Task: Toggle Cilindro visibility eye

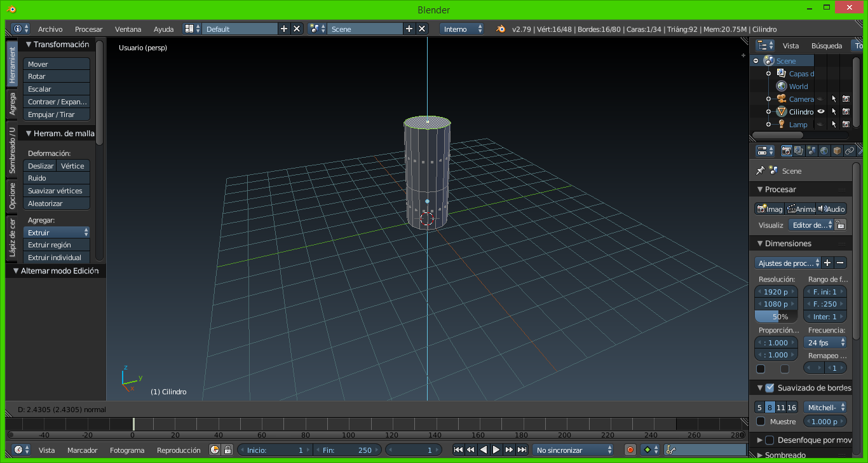Action: tap(821, 112)
